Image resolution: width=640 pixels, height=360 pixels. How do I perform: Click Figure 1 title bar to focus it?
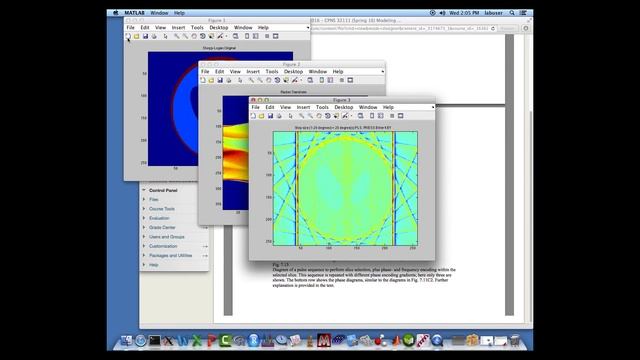tap(216, 20)
